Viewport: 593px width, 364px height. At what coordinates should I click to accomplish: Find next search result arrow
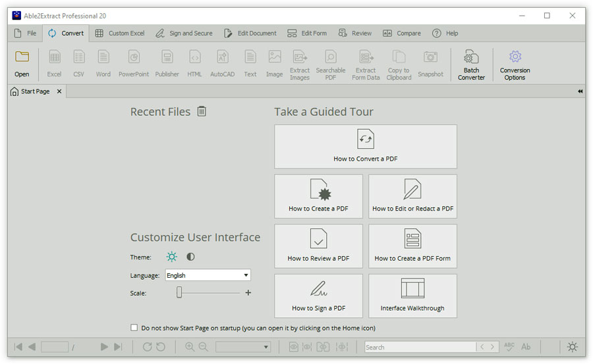pyautogui.click(x=492, y=347)
